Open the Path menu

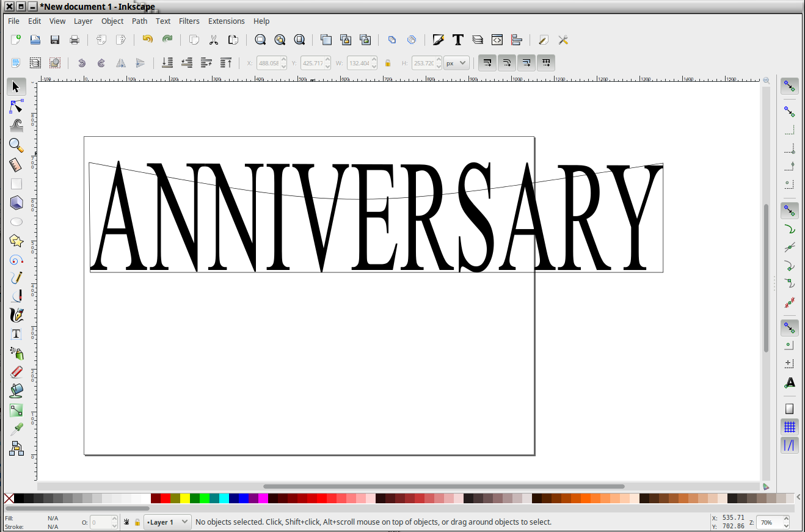139,21
